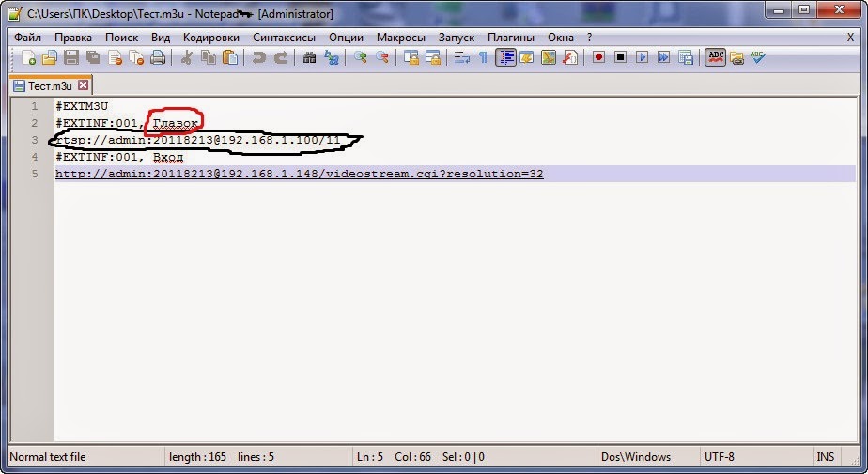Click the http videostream.cgi URL on line 5

[300, 174]
